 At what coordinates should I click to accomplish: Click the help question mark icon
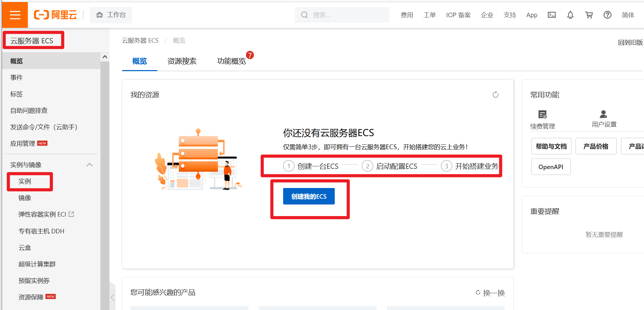click(607, 15)
